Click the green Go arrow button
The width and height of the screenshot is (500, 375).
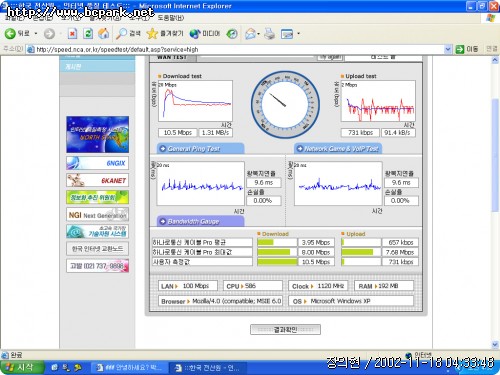pos(466,49)
